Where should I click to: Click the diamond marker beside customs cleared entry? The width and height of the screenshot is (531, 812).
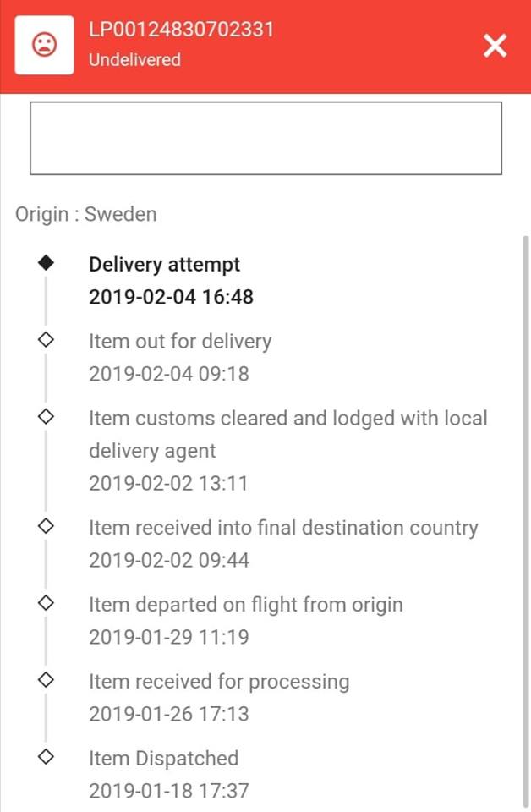(46, 416)
